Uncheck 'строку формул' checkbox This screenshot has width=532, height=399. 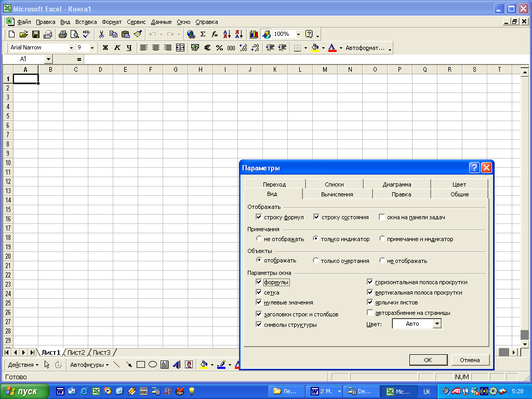point(259,217)
